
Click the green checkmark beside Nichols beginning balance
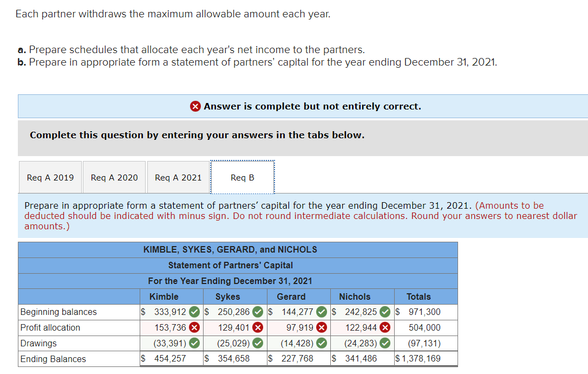coord(385,312)
